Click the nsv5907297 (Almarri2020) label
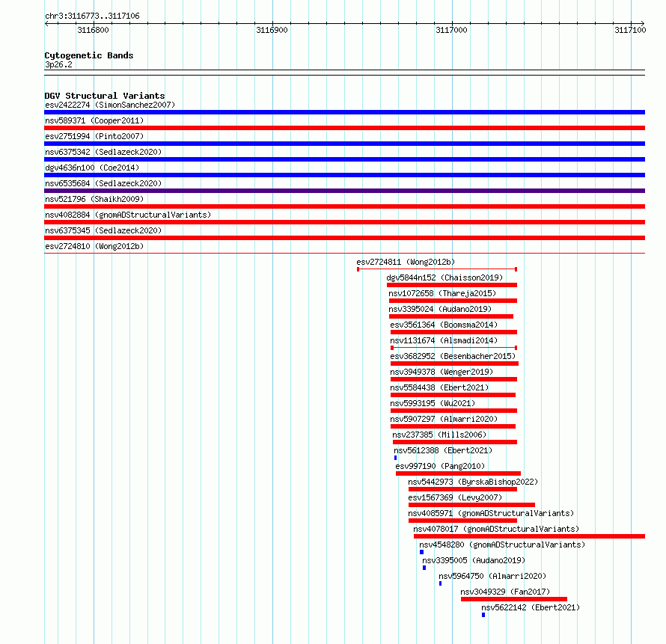The height and width of the screenshot is (644, 666). (x=444, y=419)
